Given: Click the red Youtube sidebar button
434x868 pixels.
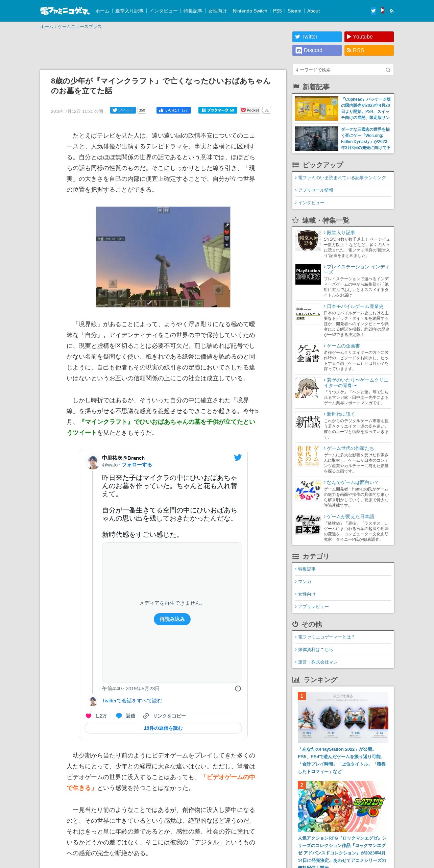Looking at the screenshot, I should (x=369, y=37).
